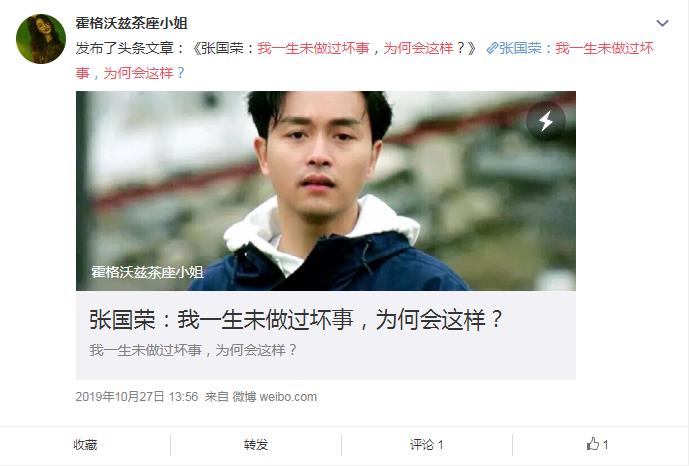The width and height of the screenshot is (689, 466).
Task: Click the 微博 weibo.com source link
Action: [x=274, y=397]
